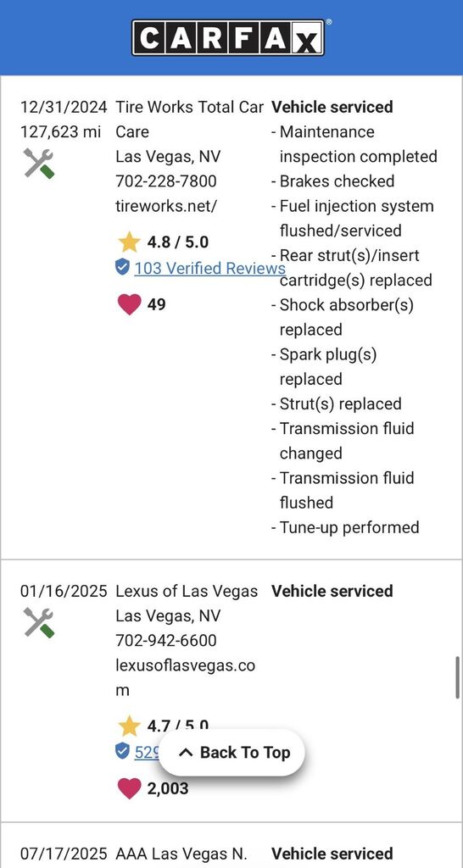Click the gold star beside 4.8 / 5.0
The image size is (463, 868).
(129, 242)
